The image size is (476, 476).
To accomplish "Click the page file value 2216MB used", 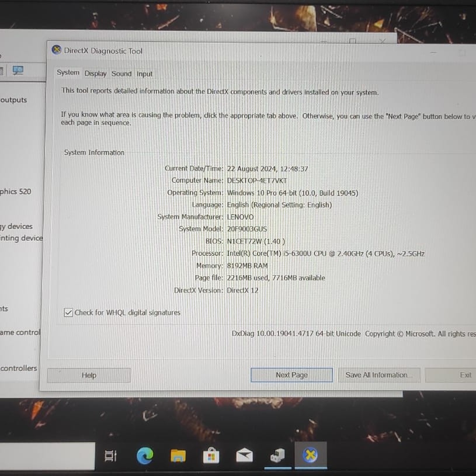I will point(276,278).
